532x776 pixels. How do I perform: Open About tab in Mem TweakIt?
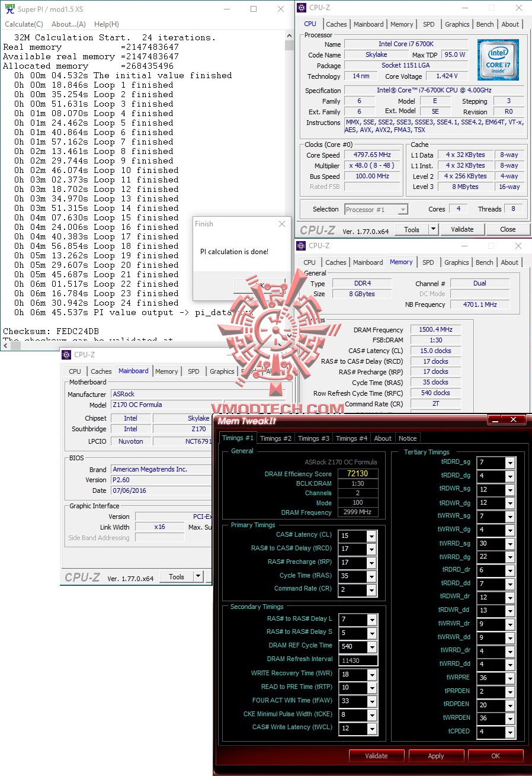383,438
